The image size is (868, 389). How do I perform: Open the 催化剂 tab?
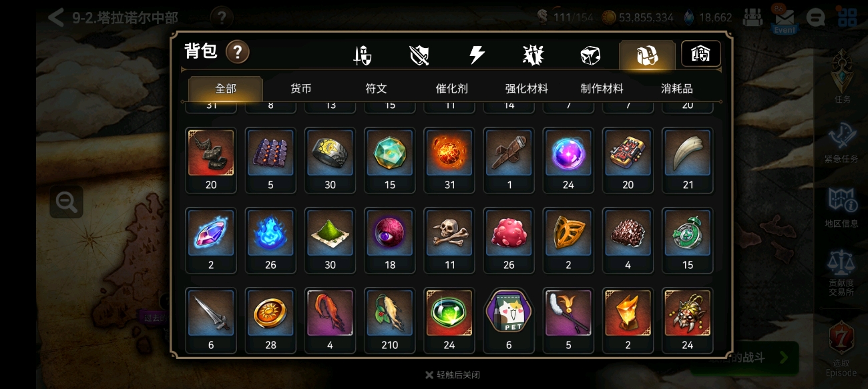click(452, 88)
